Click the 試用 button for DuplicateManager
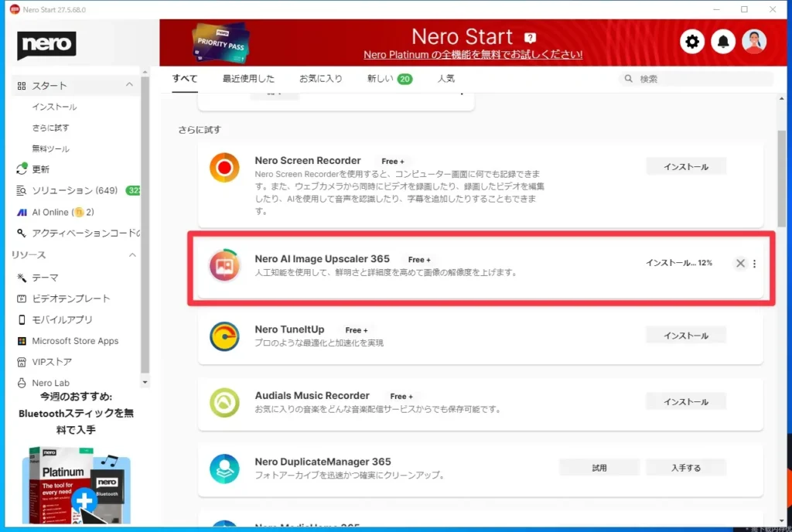Viewport: 792px width, 532px height. click(599, 468)
